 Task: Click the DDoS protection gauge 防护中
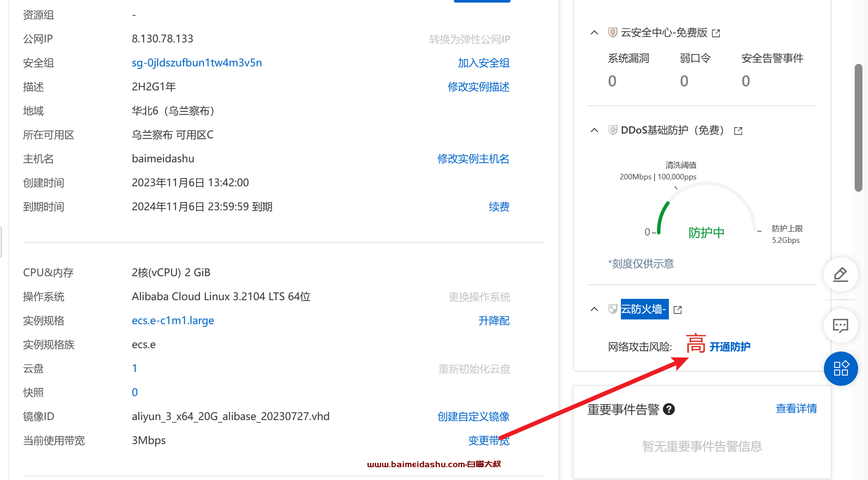click(x=707, y=233)
